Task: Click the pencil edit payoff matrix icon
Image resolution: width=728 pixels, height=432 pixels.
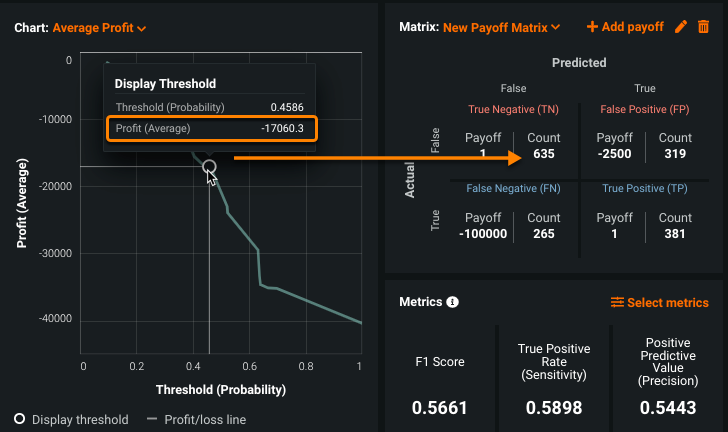Action: (x=682, y=27)
